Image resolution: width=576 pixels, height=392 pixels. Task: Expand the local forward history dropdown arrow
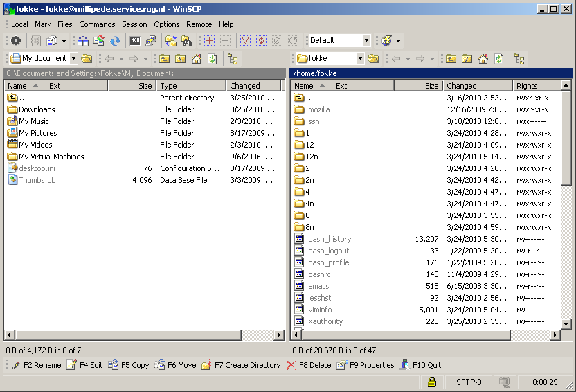click(x=145, y=59)
